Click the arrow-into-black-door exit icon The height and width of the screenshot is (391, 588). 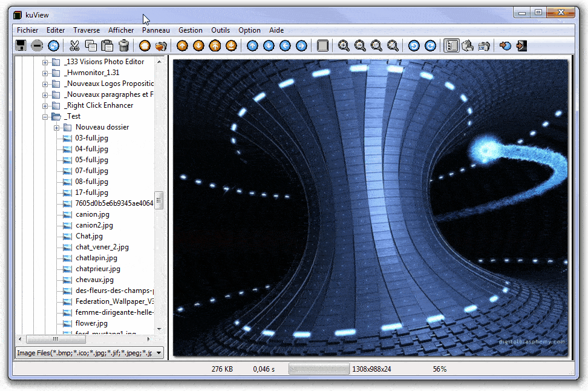[x=521, y=46]
